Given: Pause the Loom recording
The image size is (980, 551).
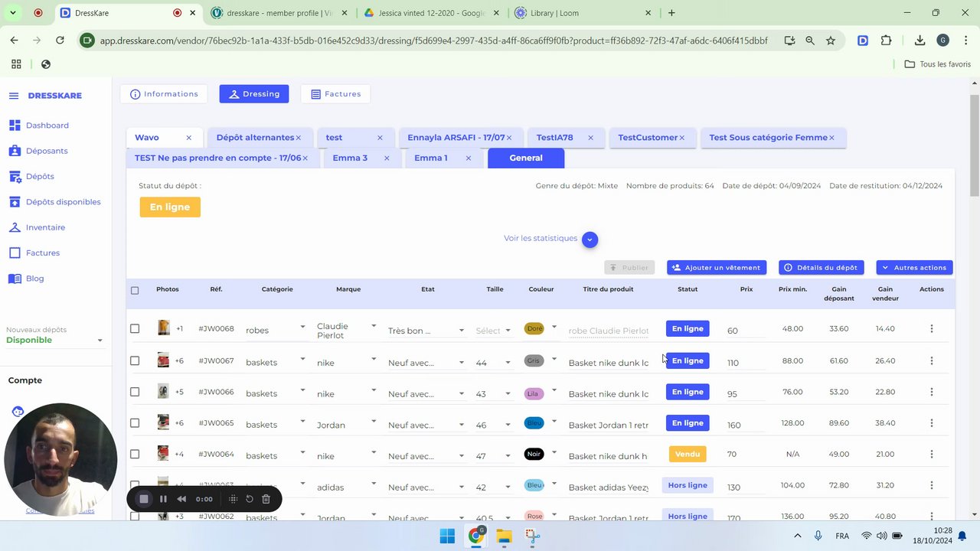Looking at the screenshot, I should (163, 499).
